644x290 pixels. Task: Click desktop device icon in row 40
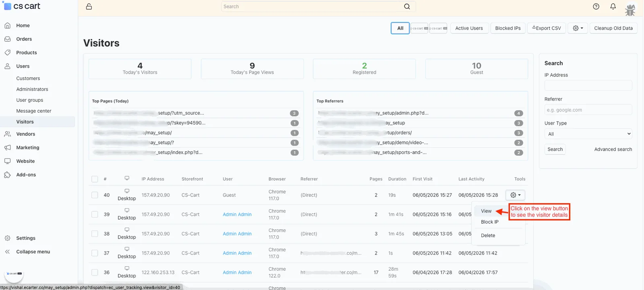[x=127, y=191]
